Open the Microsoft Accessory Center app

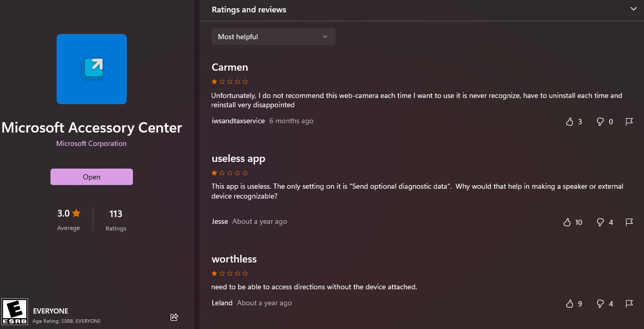[x=92, y=177]
